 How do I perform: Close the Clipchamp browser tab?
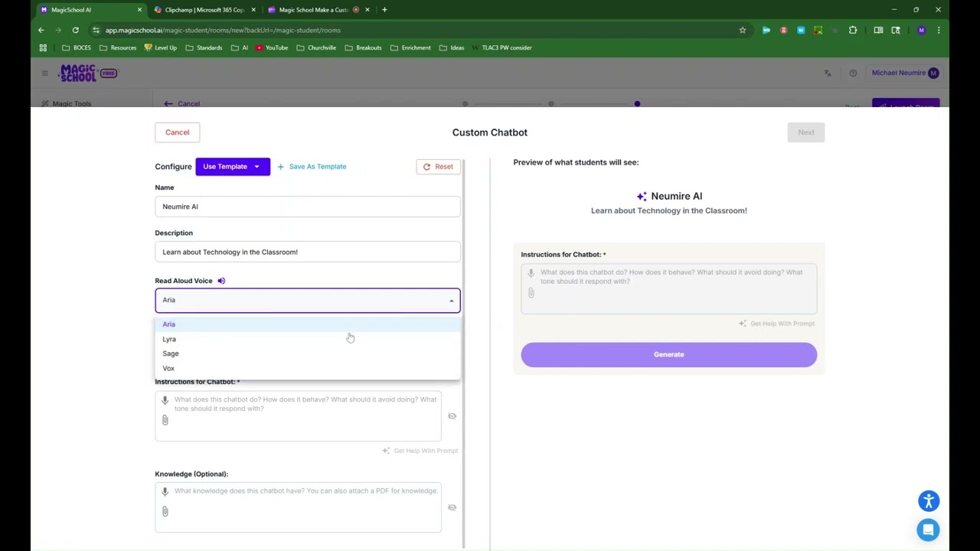click(x=253, y=10)
